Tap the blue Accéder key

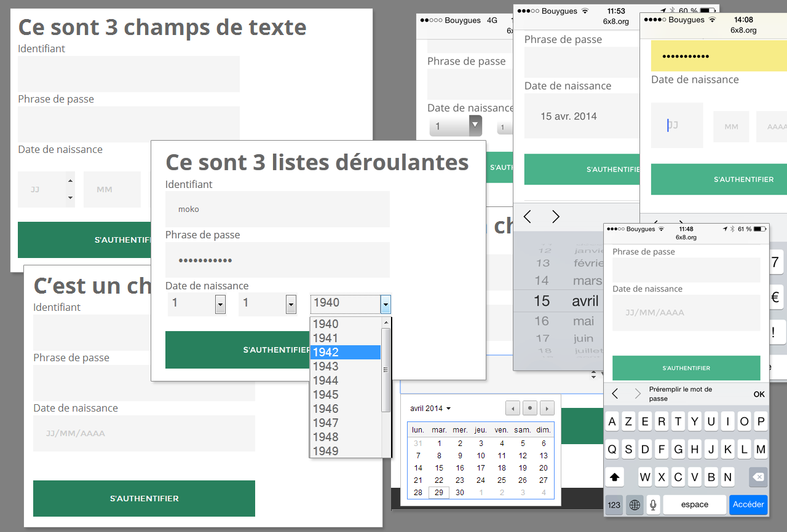pyautogui.click(x=748, y=504)
